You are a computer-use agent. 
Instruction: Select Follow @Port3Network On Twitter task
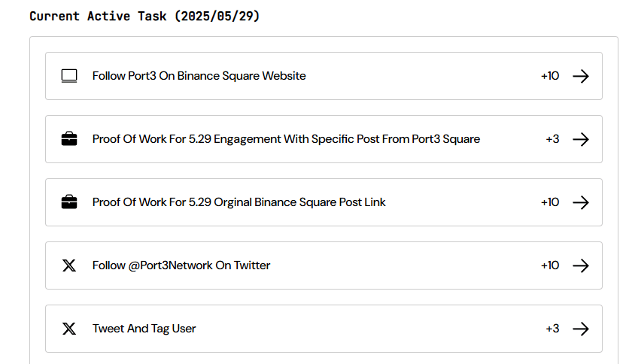click(x=181, y=265)
